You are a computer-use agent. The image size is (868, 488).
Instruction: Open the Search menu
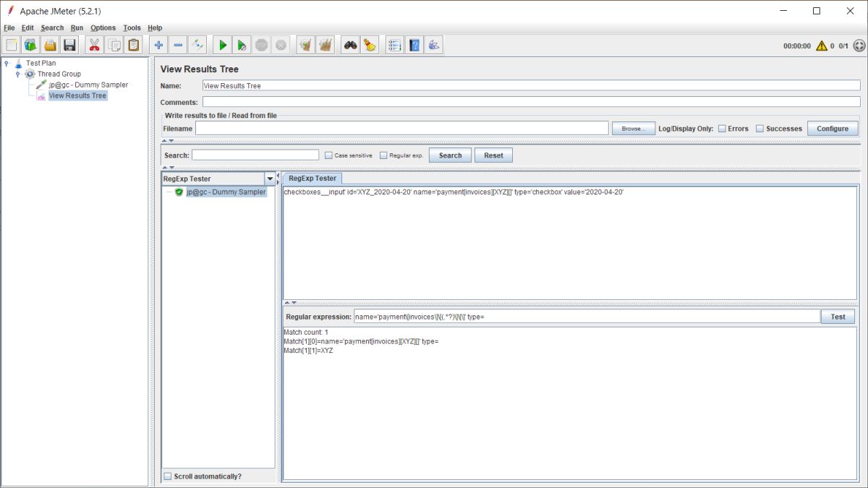[x=52, y=27]
